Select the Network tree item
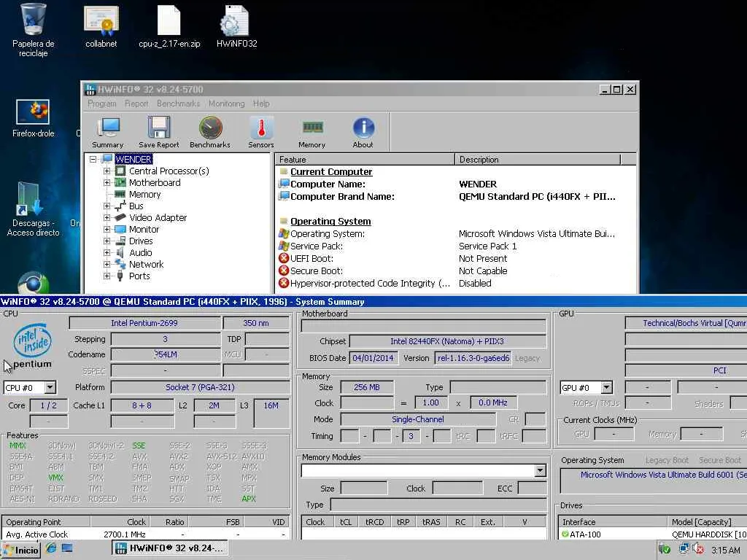Viewport: 747px width, 560px height. (x=146, y=265)
